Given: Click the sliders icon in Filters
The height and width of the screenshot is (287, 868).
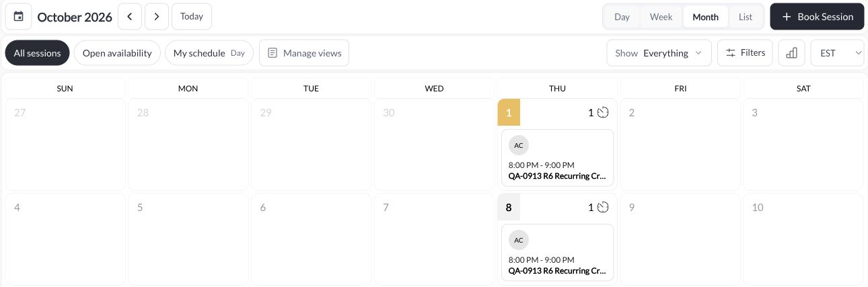Looking at the screenshot, I should point(731,52).
